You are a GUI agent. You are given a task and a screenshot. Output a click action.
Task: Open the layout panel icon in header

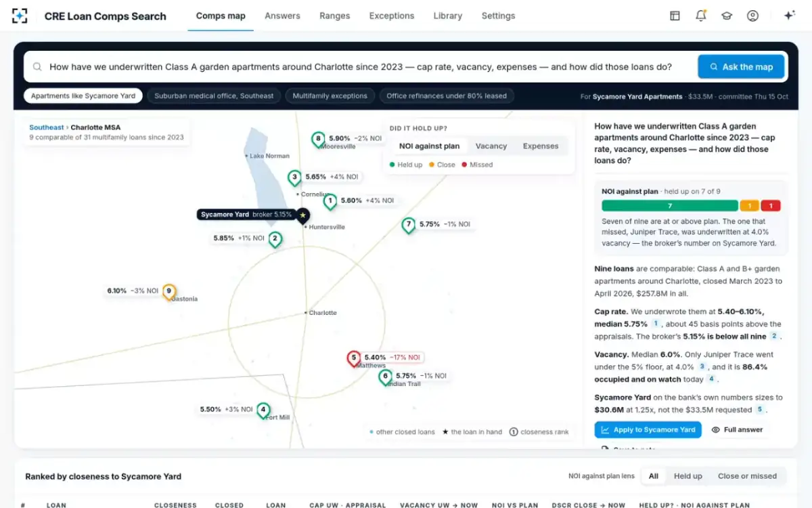point(675,16)
